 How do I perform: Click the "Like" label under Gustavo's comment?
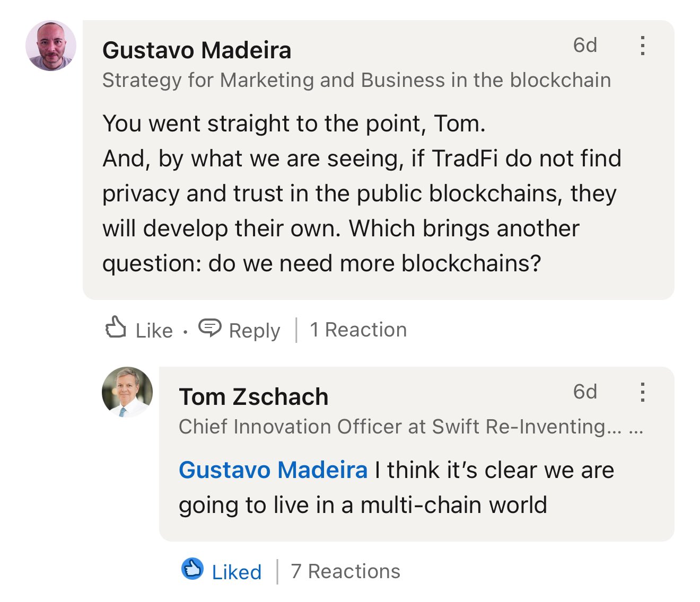point(154,331)
